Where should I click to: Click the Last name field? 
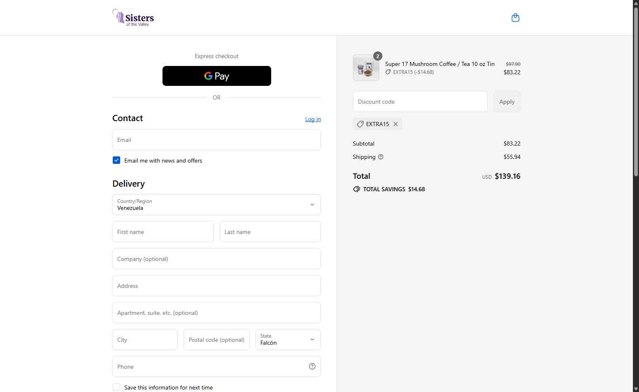coord(270,232)
